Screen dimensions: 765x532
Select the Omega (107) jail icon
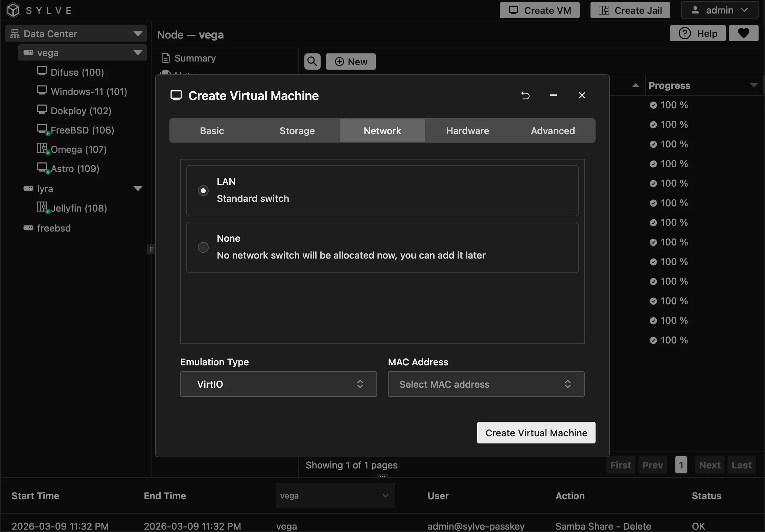(x=42, y=148)
